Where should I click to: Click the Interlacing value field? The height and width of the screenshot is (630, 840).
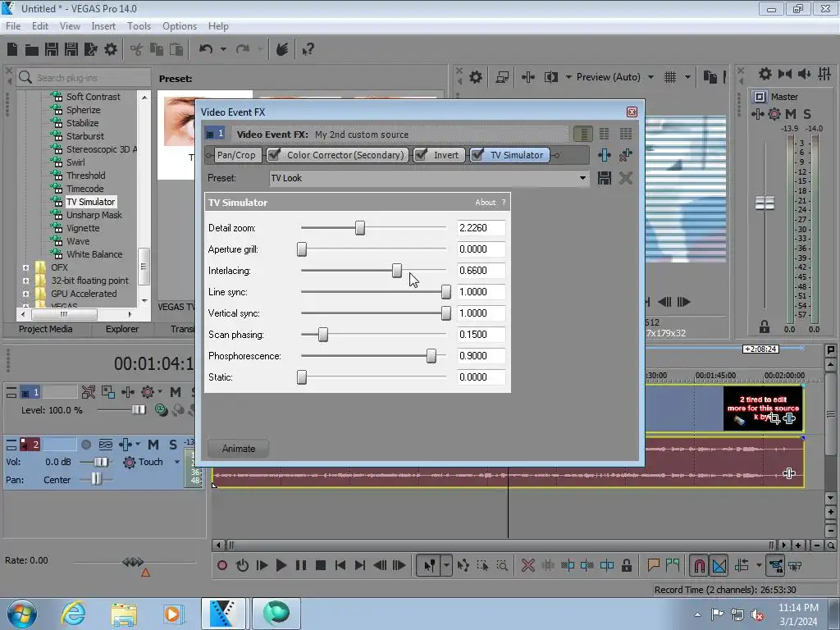pos(481,271)
